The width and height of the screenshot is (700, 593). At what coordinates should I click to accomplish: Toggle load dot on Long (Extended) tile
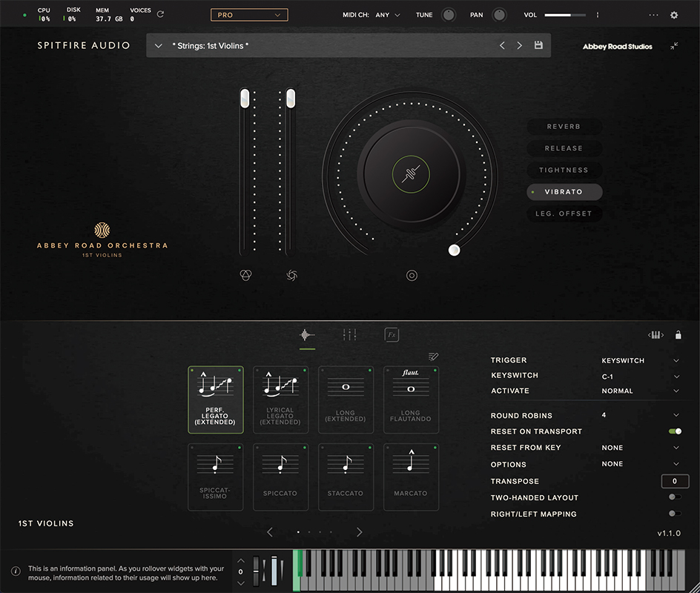(x=369, y=371)
